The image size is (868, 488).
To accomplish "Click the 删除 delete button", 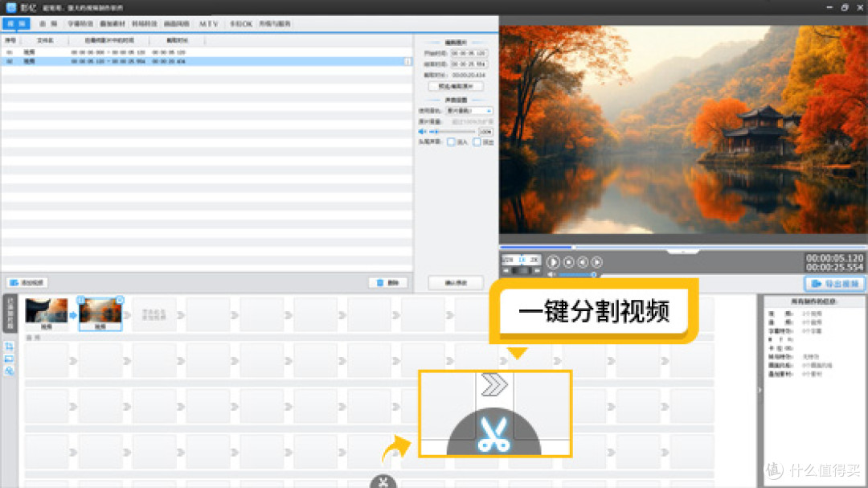I will tap(389, 282).
